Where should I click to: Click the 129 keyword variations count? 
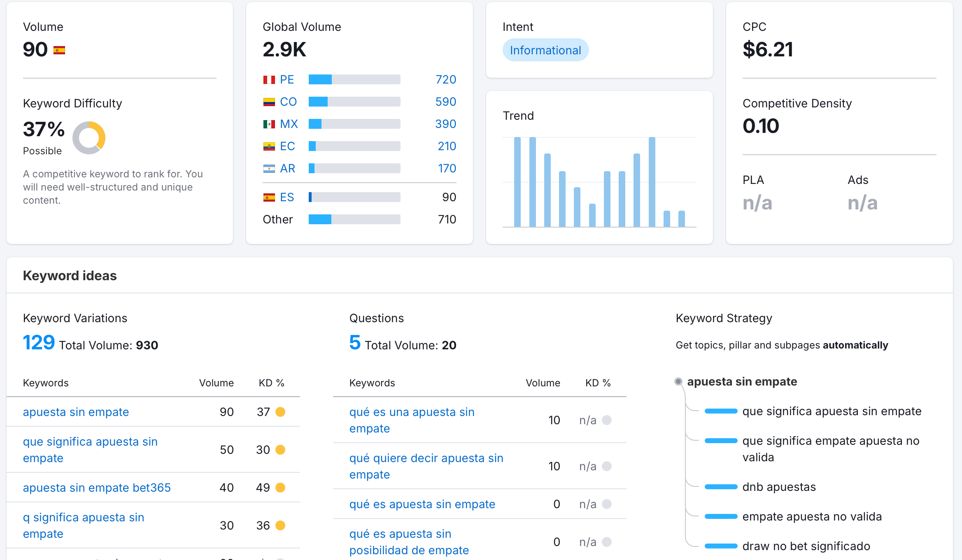coord(39,343)
